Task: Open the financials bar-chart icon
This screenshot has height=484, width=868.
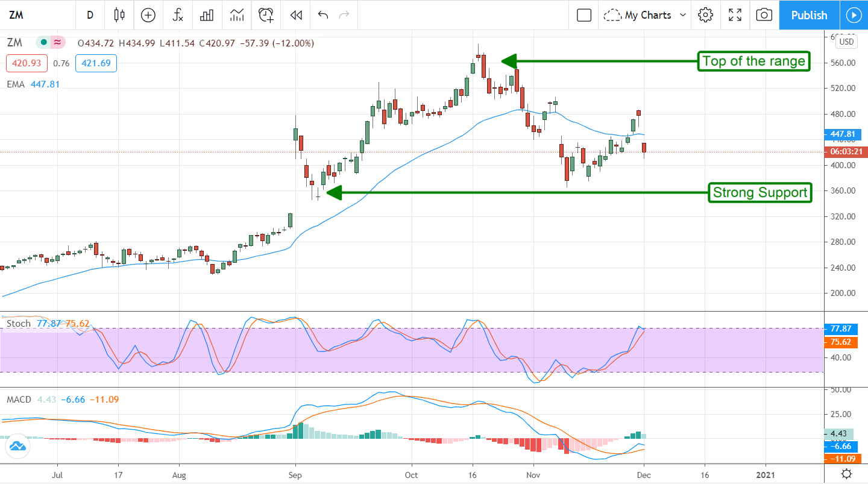Action: (x=207, y=15)
